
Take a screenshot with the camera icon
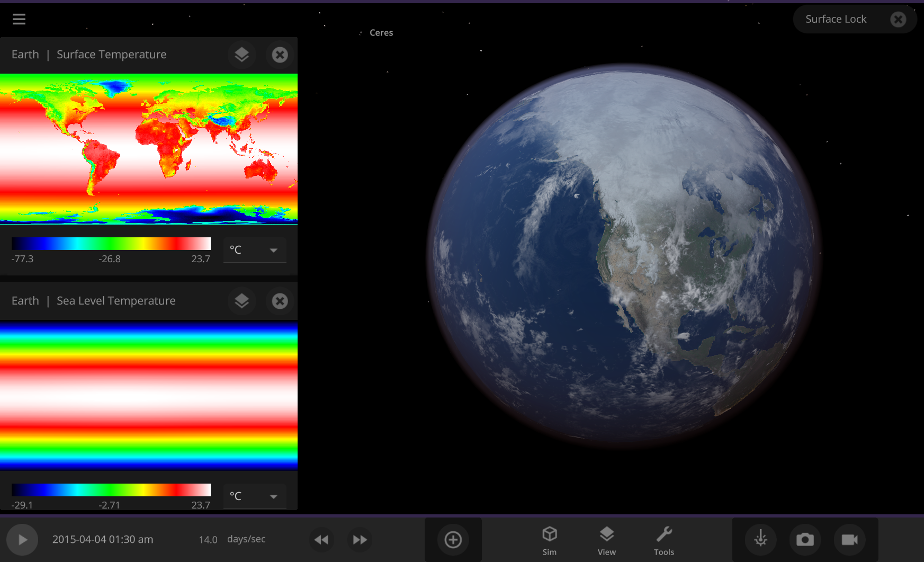tap(805, 540)
